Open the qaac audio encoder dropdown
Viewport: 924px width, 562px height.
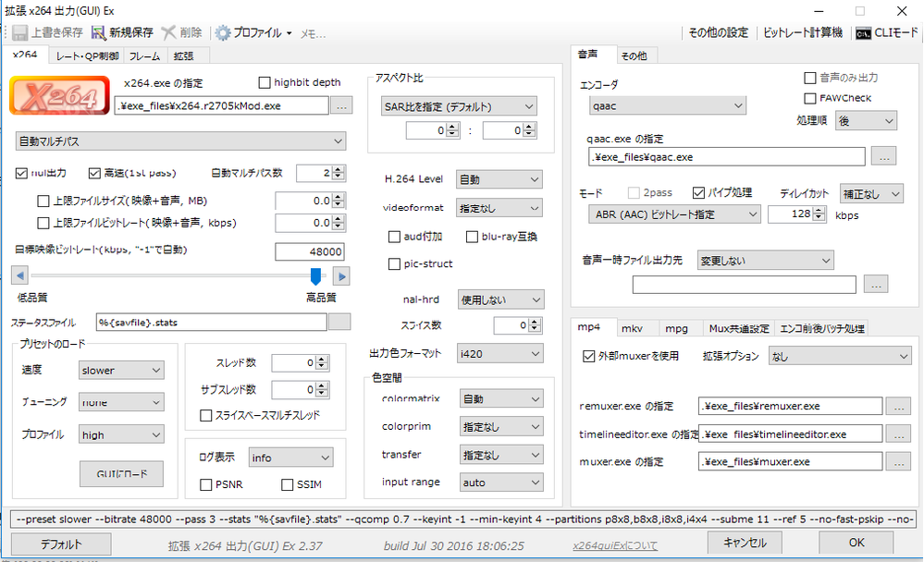666,106
